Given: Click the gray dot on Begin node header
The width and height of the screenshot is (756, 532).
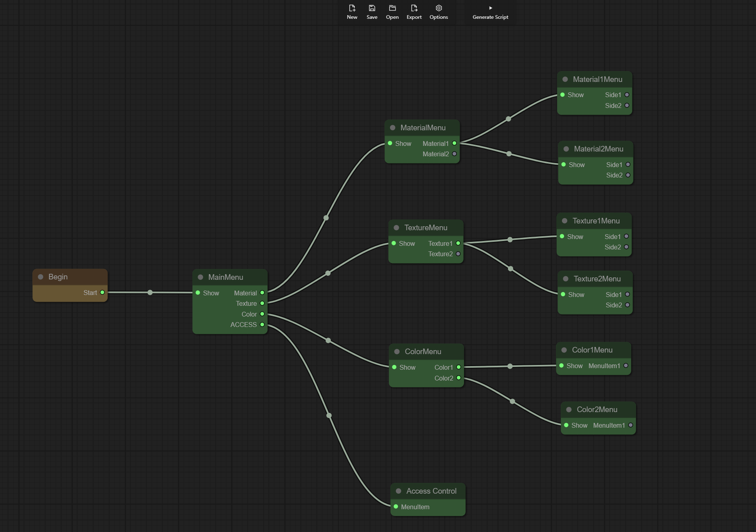Looking at the screenshot, I should coord(41,277).
